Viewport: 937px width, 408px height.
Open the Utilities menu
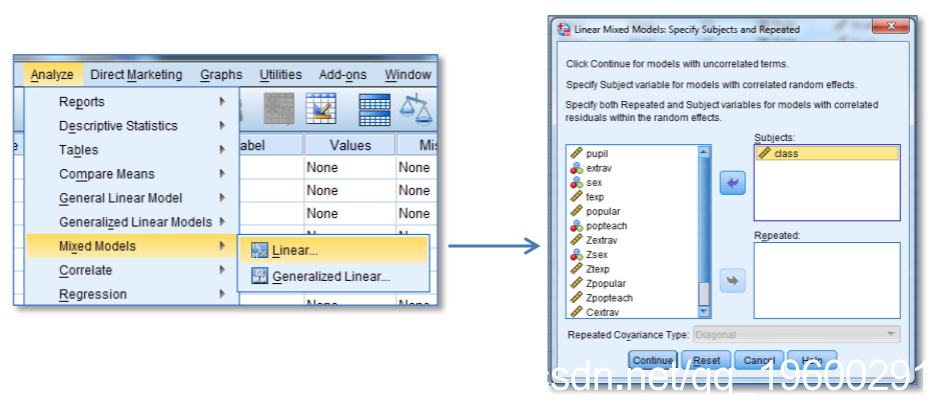tap(280, 75)
